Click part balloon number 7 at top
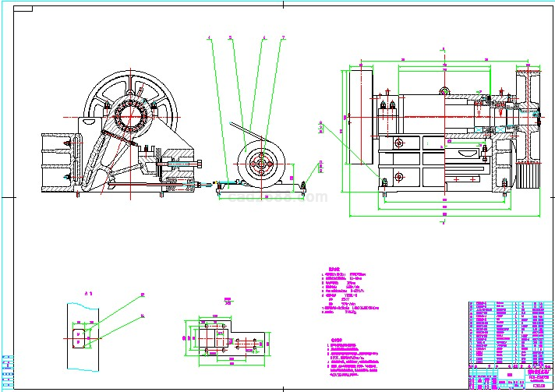 283,37
